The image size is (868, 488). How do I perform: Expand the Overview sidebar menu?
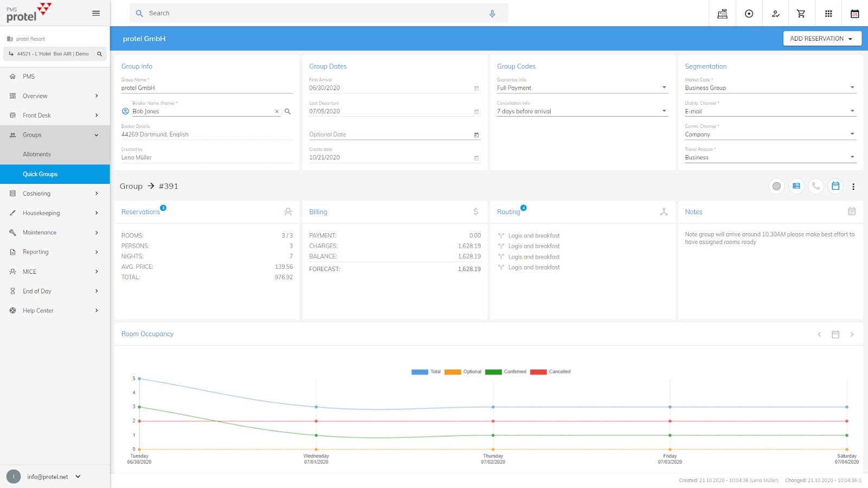point(55,96)
